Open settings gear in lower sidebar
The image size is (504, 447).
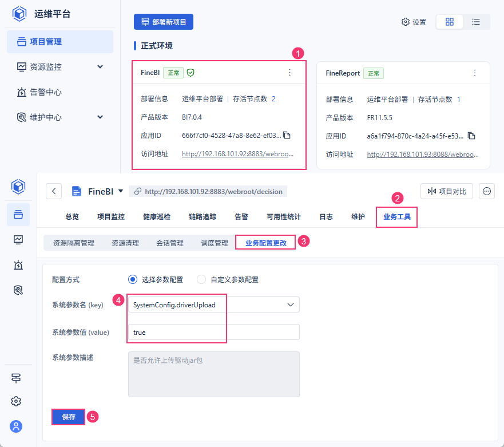(16, 401)
